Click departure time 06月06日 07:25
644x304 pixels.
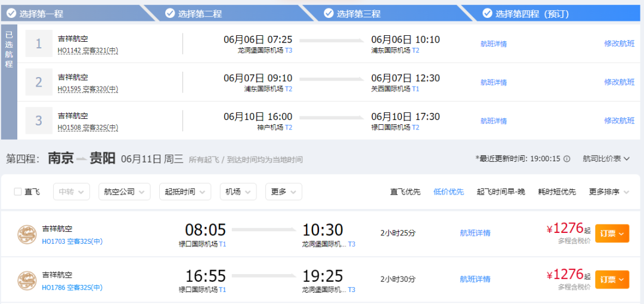point(258,39)
